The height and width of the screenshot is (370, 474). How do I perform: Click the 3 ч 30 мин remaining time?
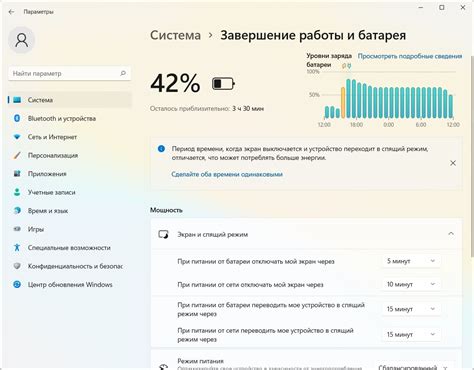(x=248, y=109)
